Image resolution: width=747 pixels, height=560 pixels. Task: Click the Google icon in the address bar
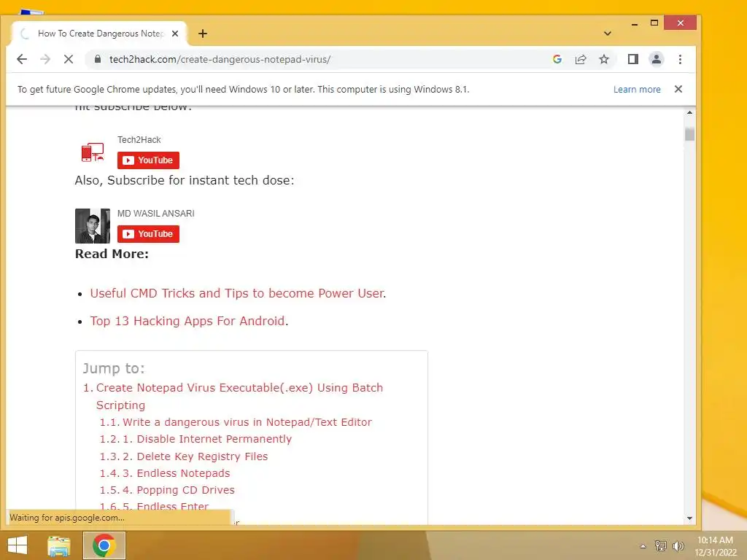(x=557, y=59)
